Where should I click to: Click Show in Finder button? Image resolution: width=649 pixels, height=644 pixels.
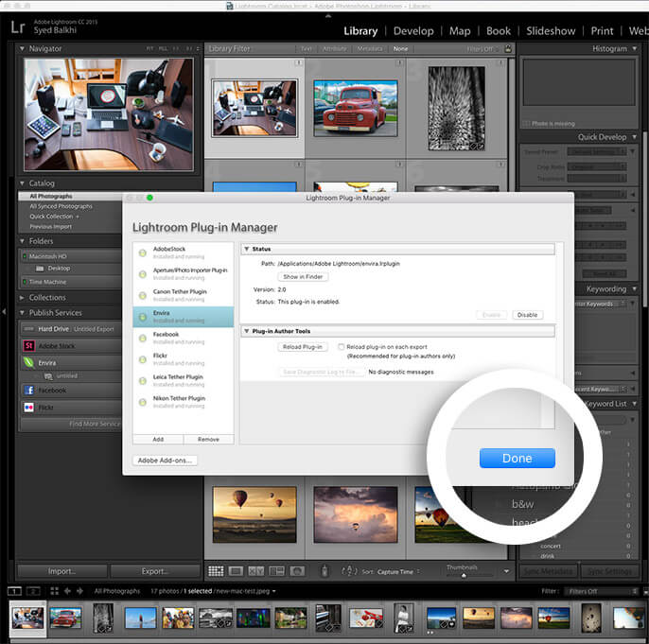(303, 277)
